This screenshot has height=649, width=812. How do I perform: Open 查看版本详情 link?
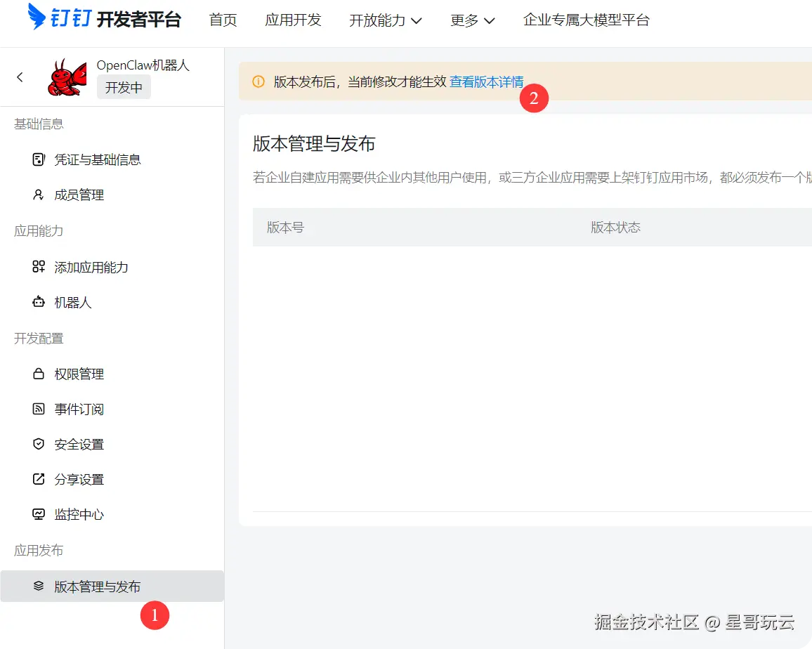click(x=486, y=82)
